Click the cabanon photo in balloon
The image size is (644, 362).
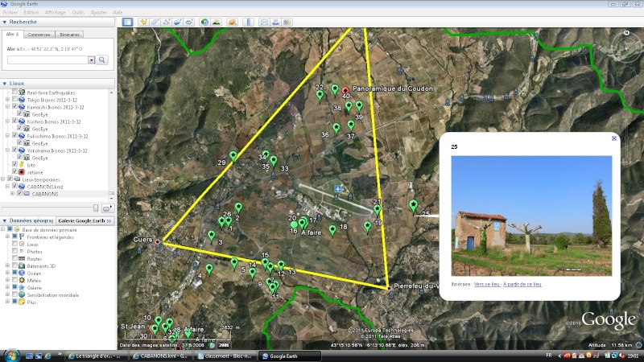[x=531, y=216]
